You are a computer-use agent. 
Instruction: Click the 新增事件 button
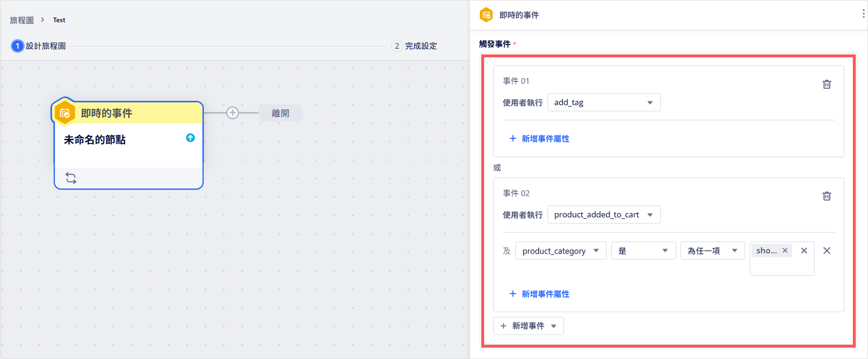(x=528, y=326)
